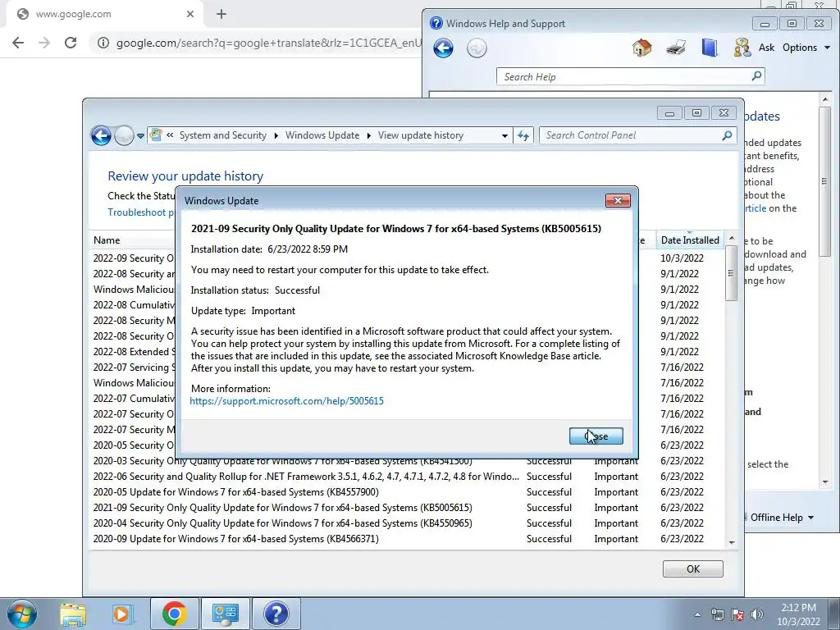Click the Search Control Panel magnifier icon
The height and width of the screenshot is (630, 840).
click(727, 135)
